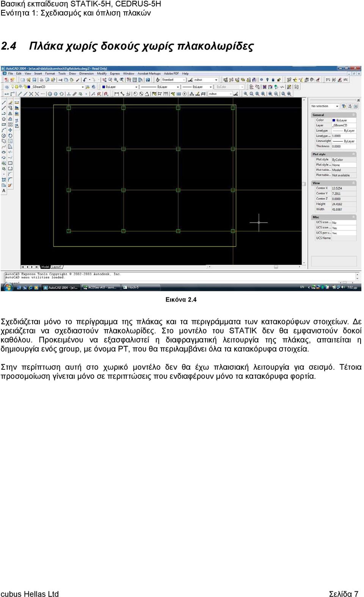Click the Quick Select icon in Properties
This screenshot has width=364, height=597.
click(x=344, y=106)
